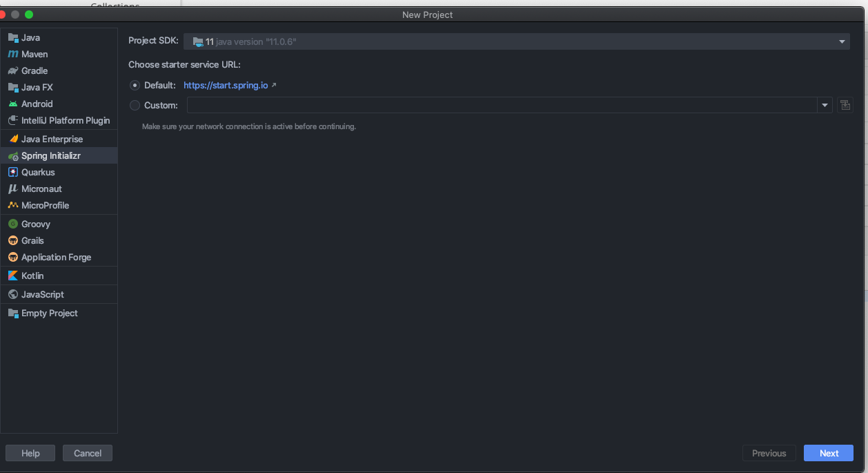
Task: Select the Application Forge label
Action: click(56, 257)
